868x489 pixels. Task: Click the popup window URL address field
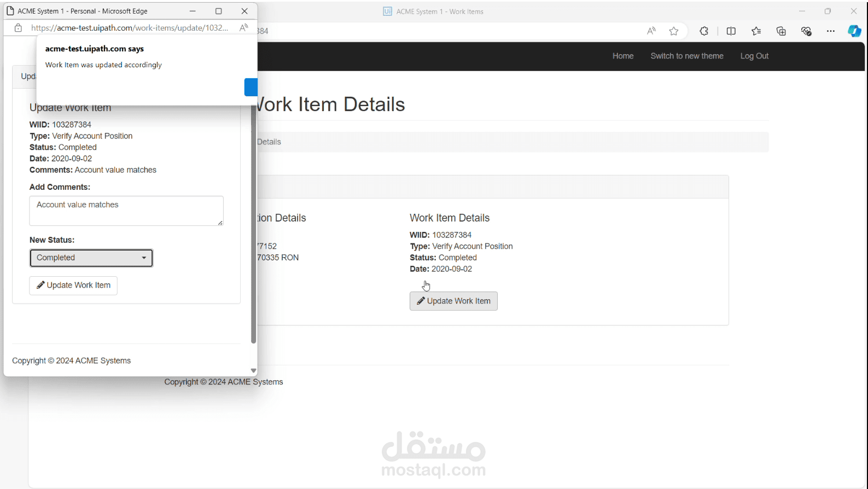[130, 28]
